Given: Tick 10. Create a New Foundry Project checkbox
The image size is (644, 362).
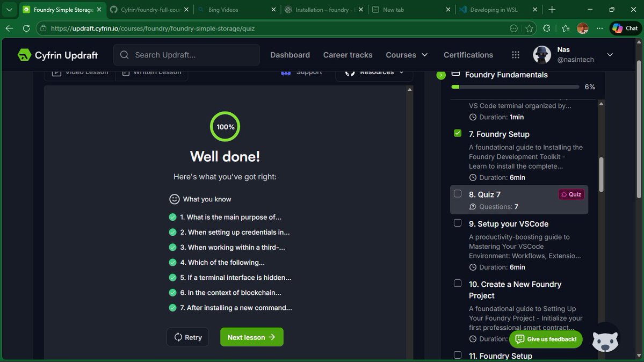Looking at the screenshot, I should [458, 283].
